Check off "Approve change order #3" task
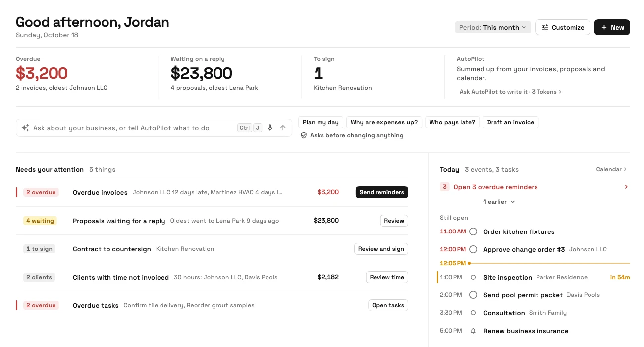The width and height of the screenshot is (644, 347). (473, 249)
